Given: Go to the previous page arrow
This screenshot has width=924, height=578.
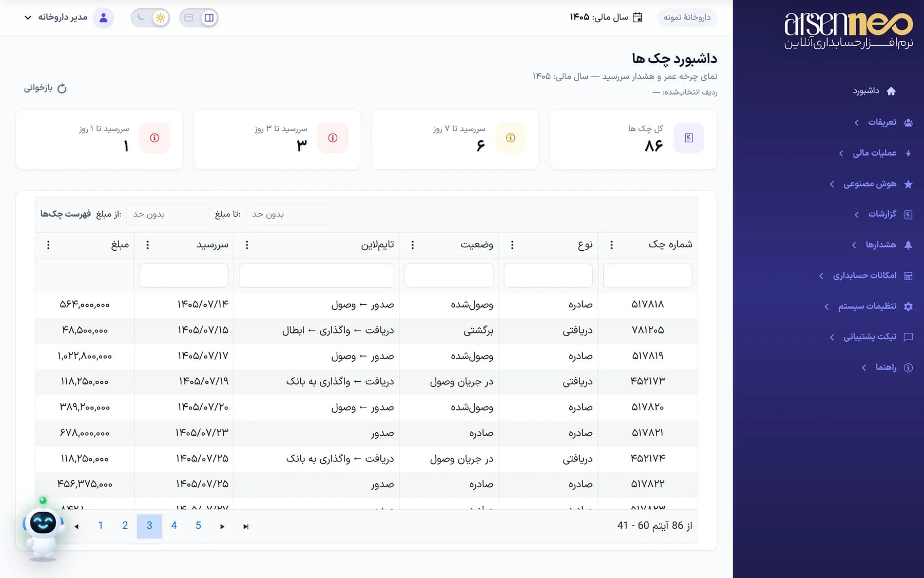Looking at the screenshot, I should pyautogui.click(x=76, y=526).
